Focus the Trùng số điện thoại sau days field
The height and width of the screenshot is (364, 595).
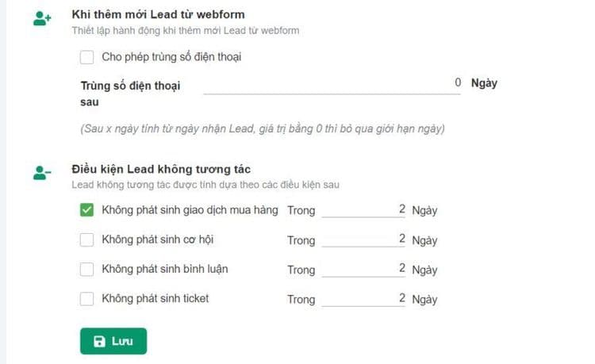click(x=332, y=83)
